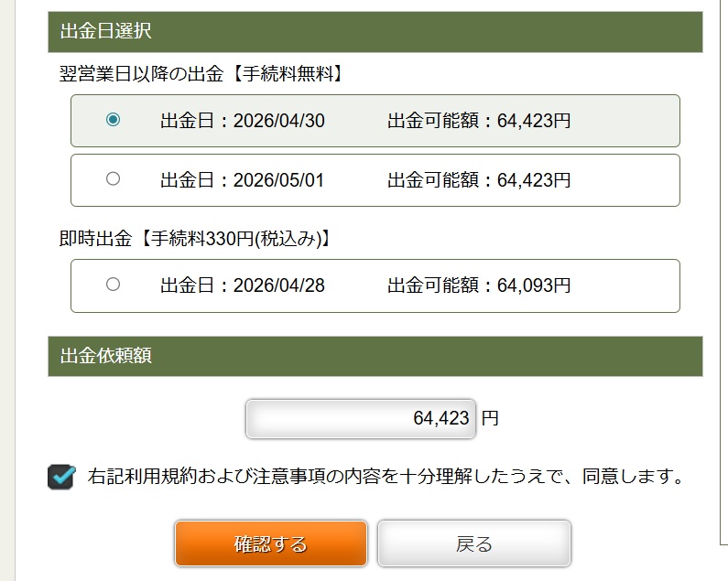The height and width of the screenshot is (581, 728).
Task: Click the 出金可能額 64,093円 amount text
Action: point(479,285)
